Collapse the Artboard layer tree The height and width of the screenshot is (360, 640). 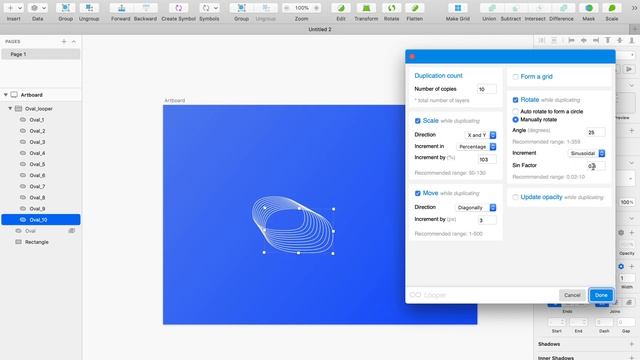coord(6,95)
